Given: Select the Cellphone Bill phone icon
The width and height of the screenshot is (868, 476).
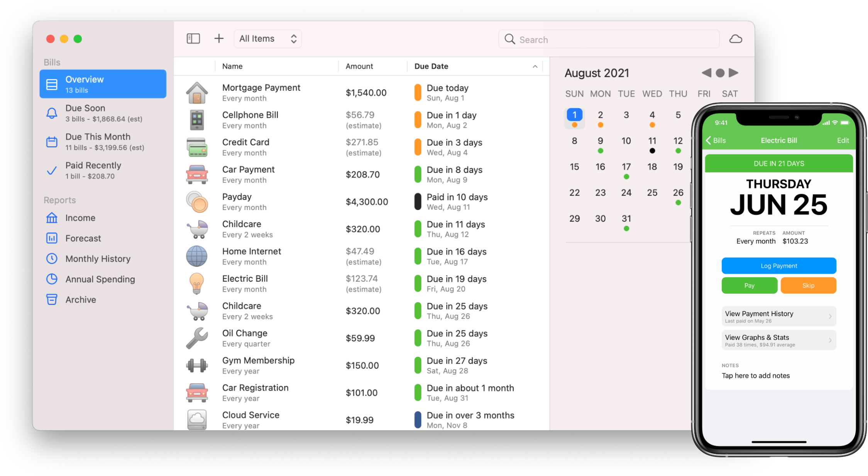Looking at the screenshot, I should tap(197, 120).
